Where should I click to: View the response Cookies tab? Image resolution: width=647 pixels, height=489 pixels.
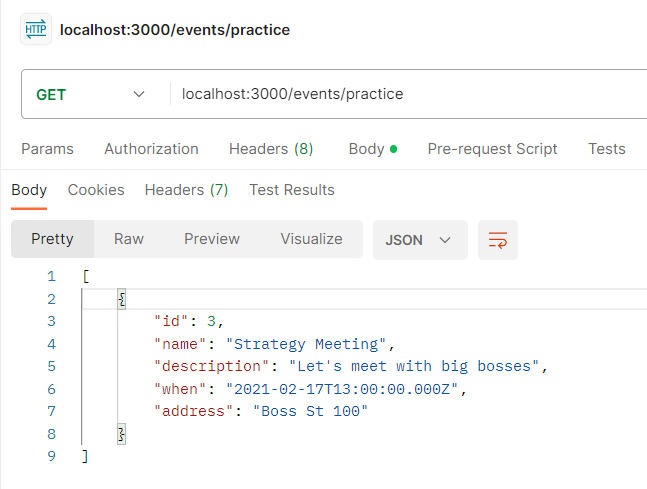click(96, 190)
